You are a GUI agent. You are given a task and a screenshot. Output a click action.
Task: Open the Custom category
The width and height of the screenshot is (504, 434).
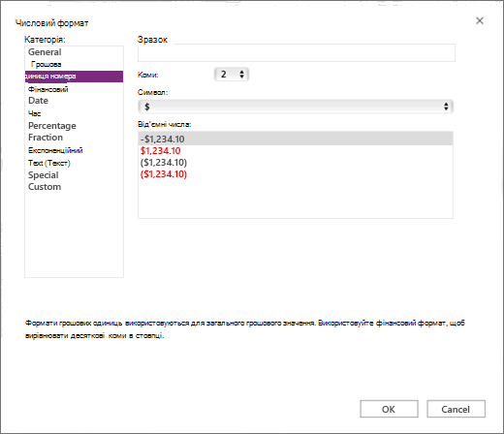(45, 187)
